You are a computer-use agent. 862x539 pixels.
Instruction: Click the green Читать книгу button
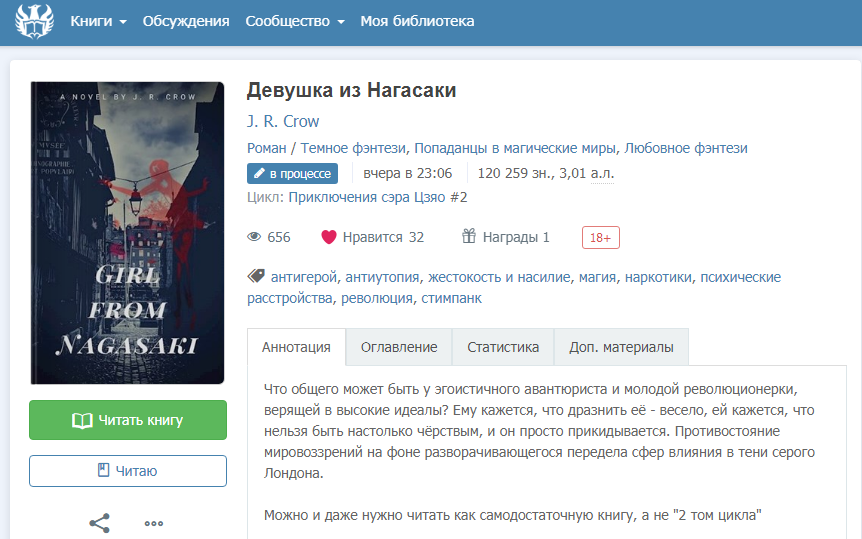(128, 420)
